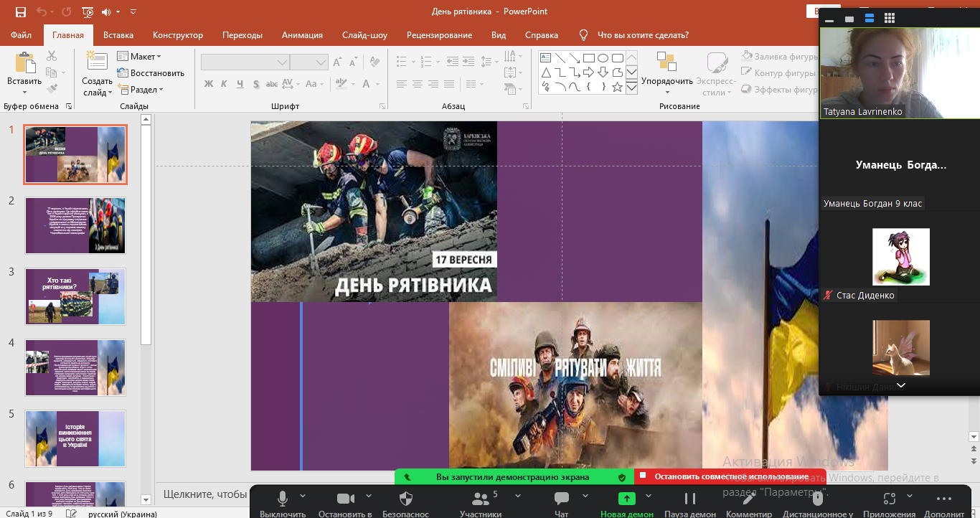980x518 pixels.
Task: Toggle center text alignment
Action: [418, 84]
